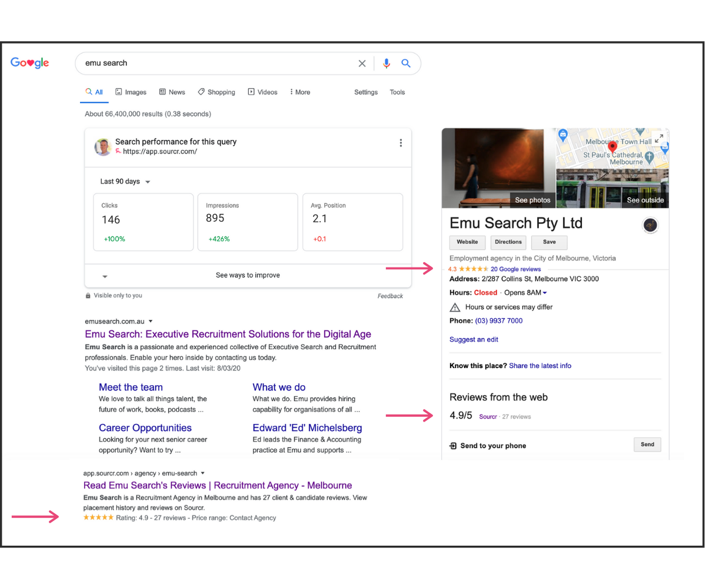Open the What we do sitelink
Image resolution: width=706 pixels, height=588 pixels.
point(279,387)
